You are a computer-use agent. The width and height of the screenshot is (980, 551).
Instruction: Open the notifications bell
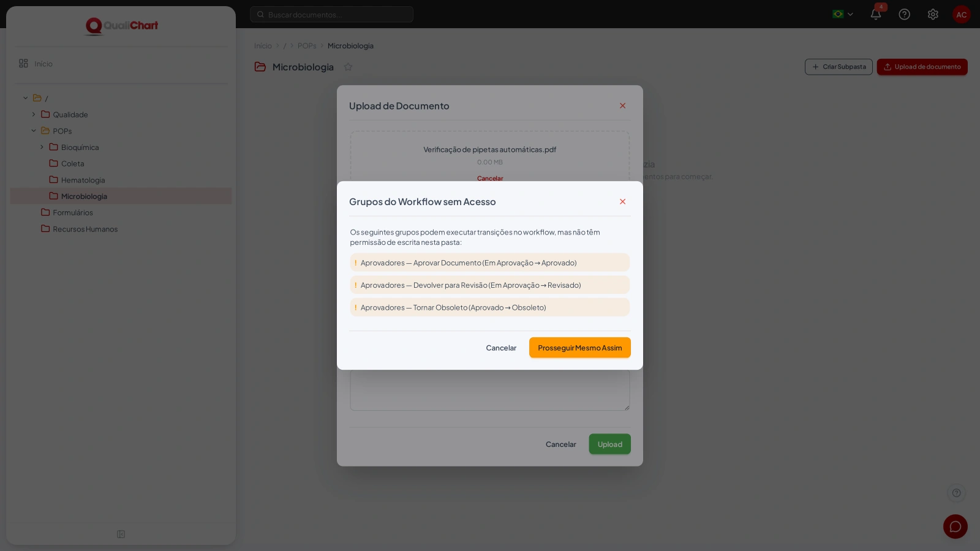(x=876, y=14)
